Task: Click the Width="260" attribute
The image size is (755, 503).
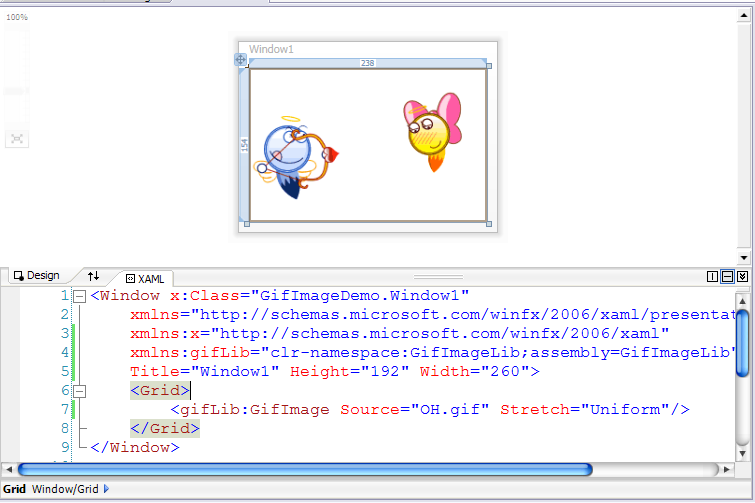Action: tap(474, 371)
